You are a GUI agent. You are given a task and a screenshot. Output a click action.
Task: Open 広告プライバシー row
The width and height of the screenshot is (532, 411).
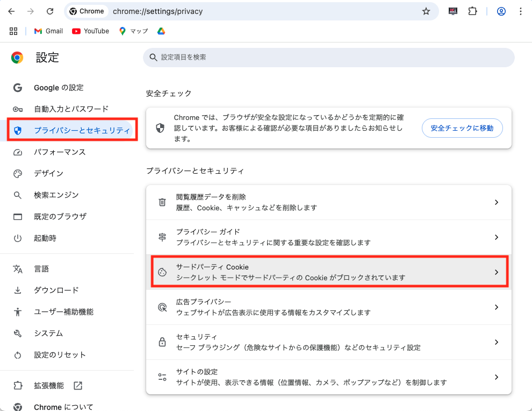tap(328, 307)
